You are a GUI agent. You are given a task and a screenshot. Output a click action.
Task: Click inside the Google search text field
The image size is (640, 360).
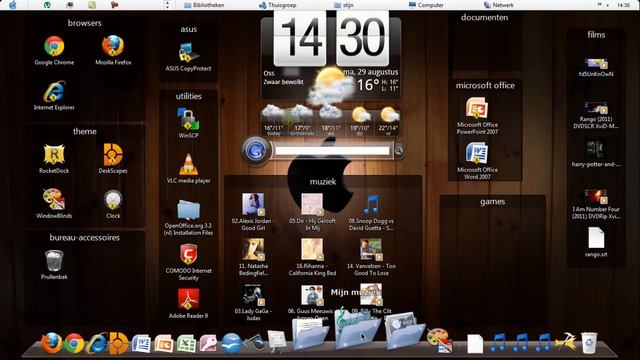pyautogui.click(x=332, y=151)
